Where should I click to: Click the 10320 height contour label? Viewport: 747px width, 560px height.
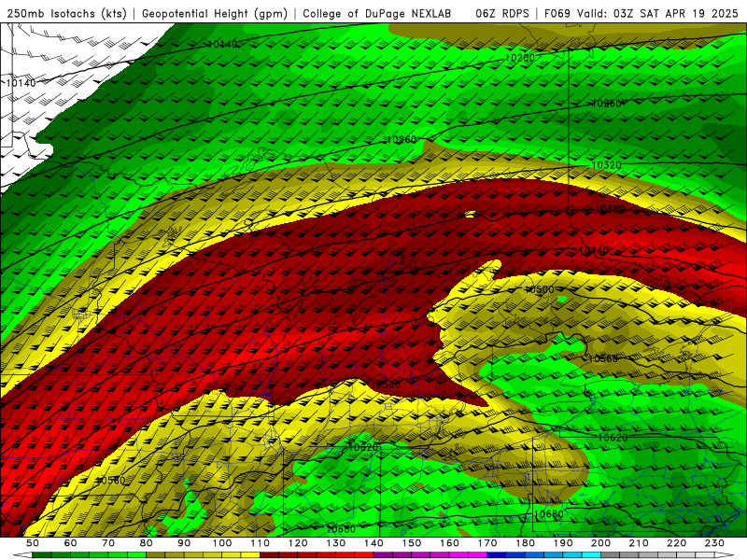[x=606, y=165]
